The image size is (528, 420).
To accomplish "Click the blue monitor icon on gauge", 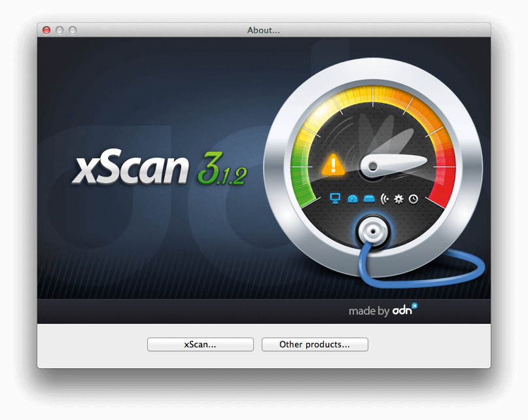I will [x=335, y=198].
